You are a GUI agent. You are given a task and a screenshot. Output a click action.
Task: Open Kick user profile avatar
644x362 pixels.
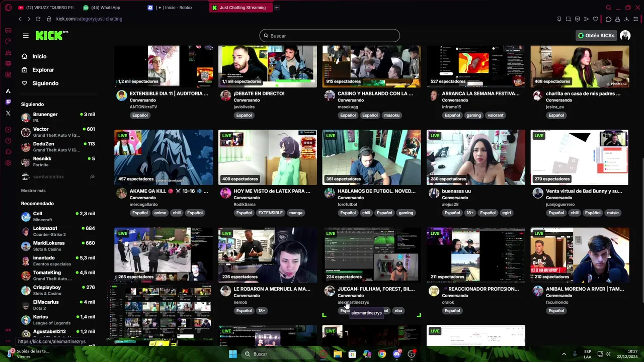pyautogui.click(x=625, y=35)
